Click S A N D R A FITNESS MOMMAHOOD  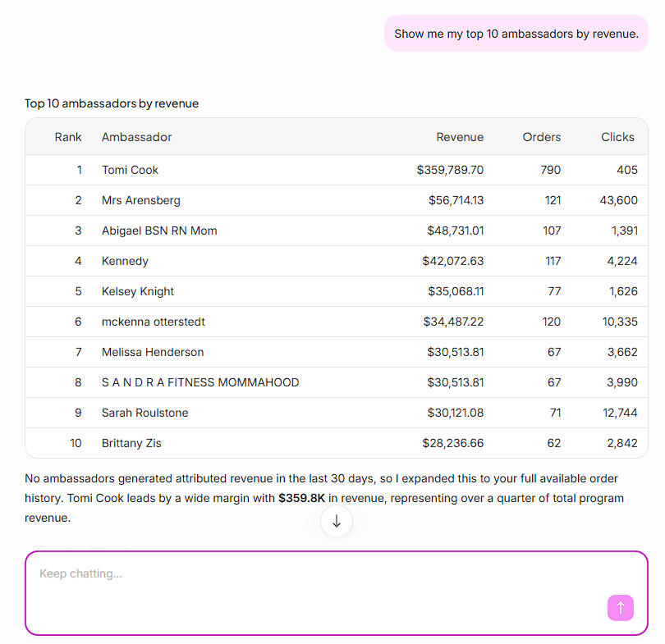[x=200, y=382]
